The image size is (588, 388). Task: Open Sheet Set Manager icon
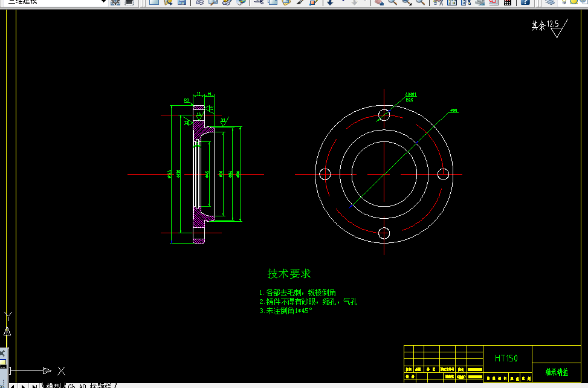click(480, 2)
